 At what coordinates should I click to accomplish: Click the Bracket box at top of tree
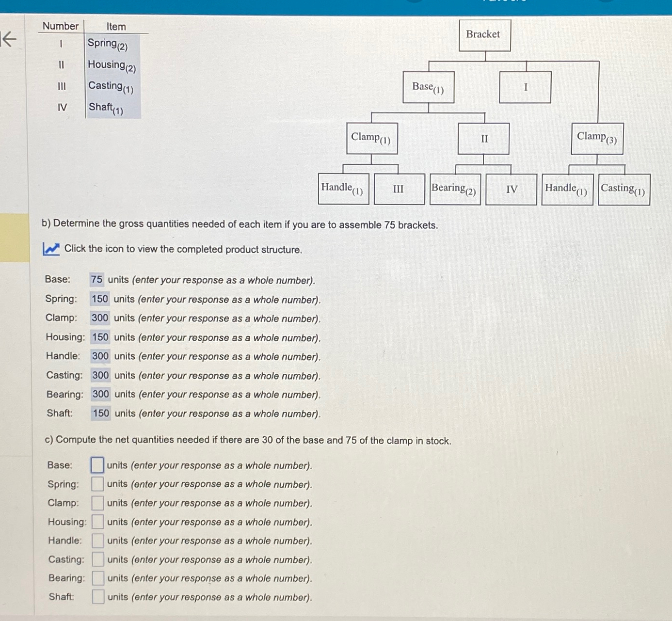coord(485,35)
